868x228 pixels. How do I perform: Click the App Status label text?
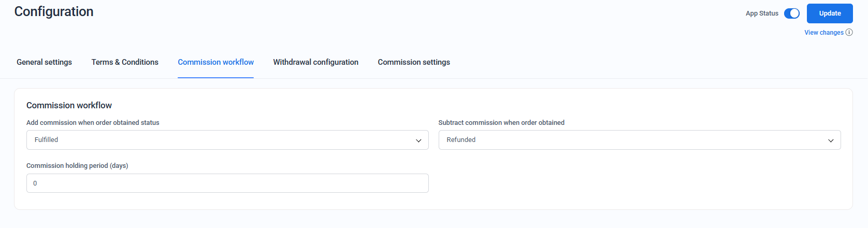761,13
